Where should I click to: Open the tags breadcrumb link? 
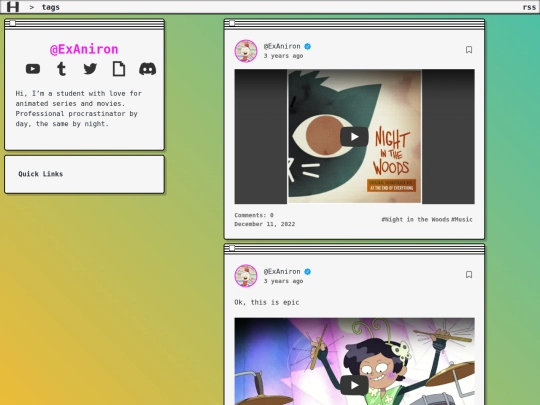(x=51, y=7)
